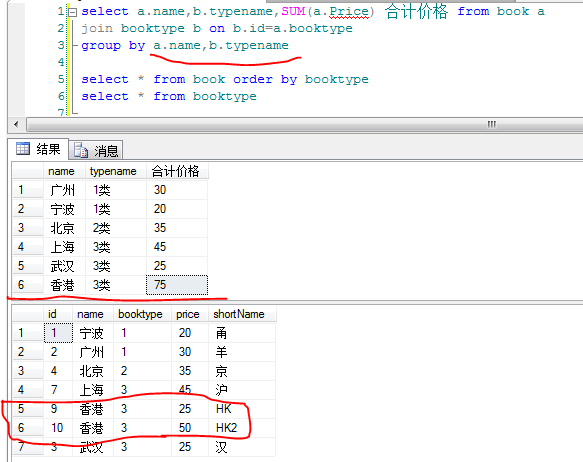Screen dimensions: 583x462
Task: Click the 宁波 cell in first grid
Action: coord(64,209)
